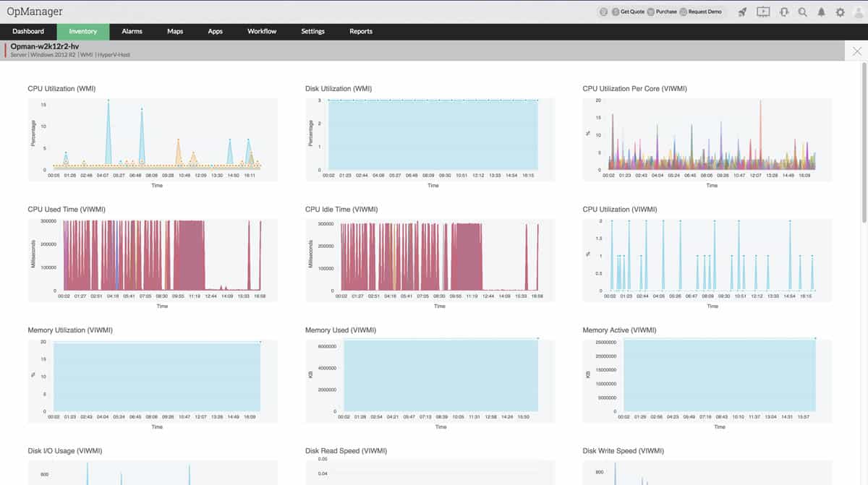Click the 'Disk I/O Usage (VIWMI)' title
This screenshot has width=868, height=485.
[x=65, y=451]
